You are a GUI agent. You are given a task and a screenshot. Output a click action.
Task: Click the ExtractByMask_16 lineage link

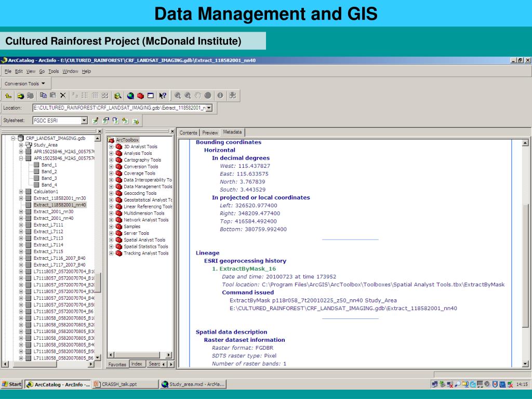[244, 269]
